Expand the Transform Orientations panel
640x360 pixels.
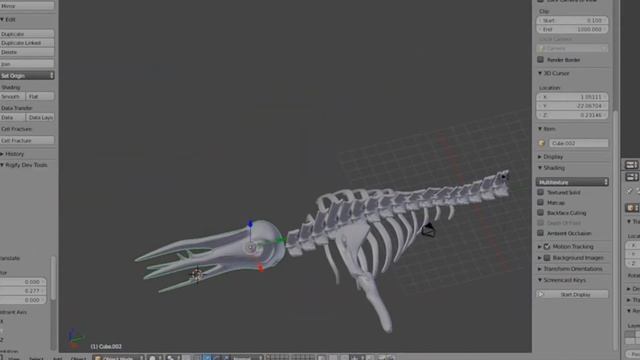540,269
